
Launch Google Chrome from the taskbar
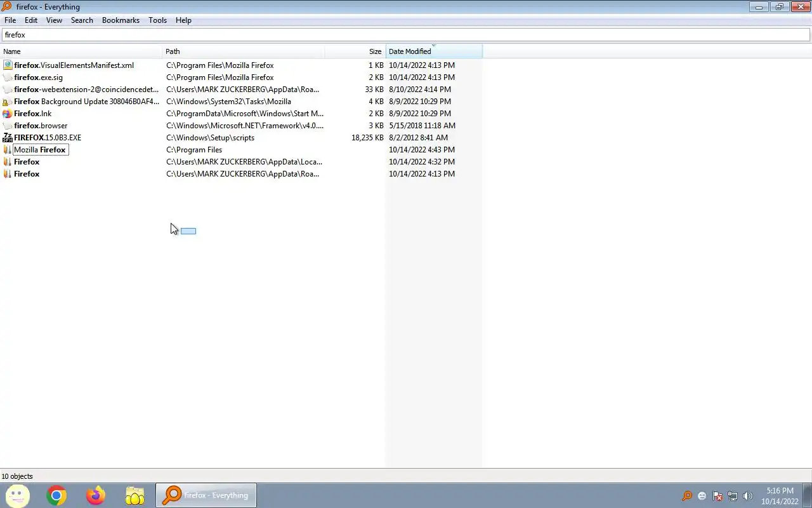point(56,495)
